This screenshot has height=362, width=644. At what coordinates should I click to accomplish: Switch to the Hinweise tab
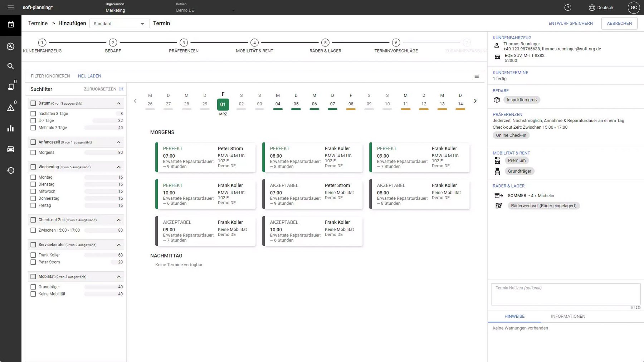point(514,316)
